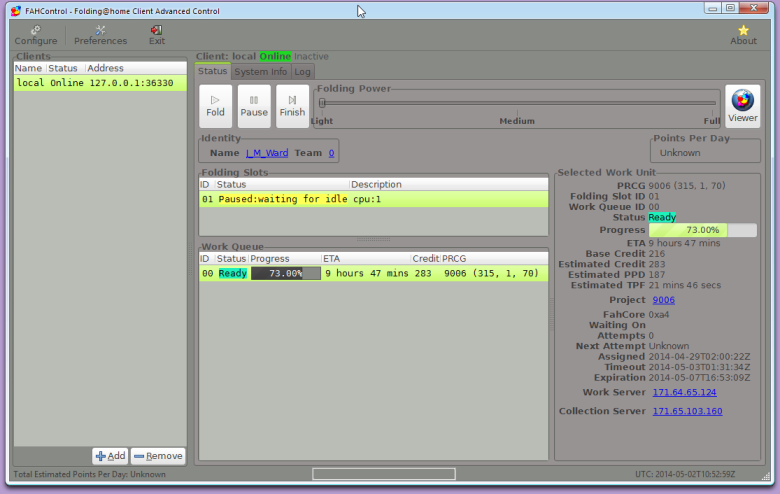Set Folding Power to Full on slider

pos(713,103)
